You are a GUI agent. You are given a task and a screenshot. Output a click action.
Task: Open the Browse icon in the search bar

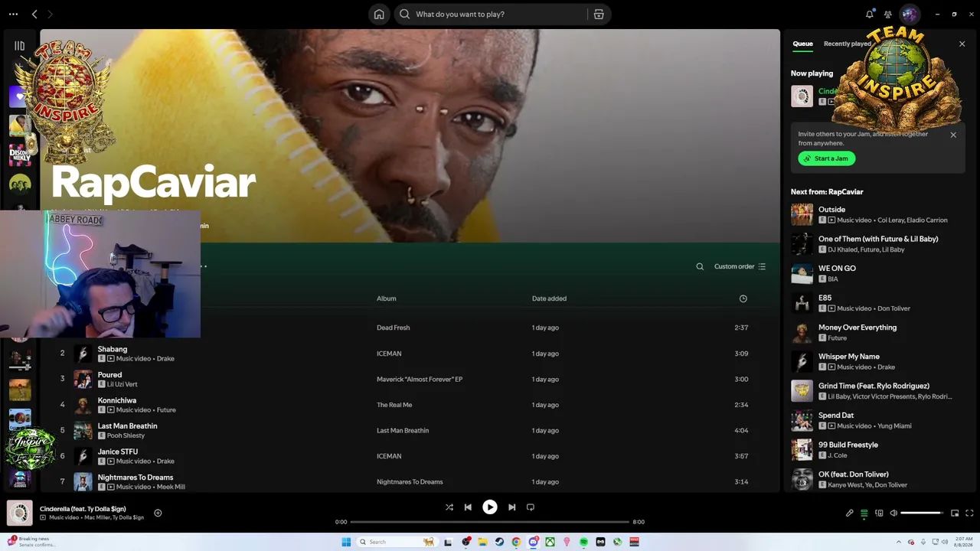(x=599, y=14)
